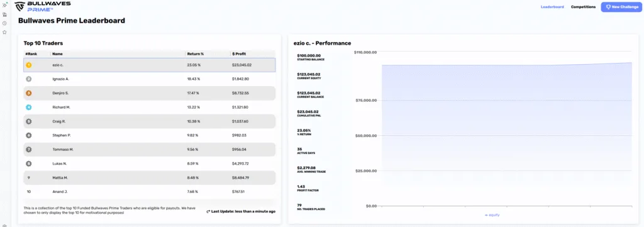Click the $ Profit column header
Image resolution: width=644 pixels, height=227 pixels.
pos(238,54)
